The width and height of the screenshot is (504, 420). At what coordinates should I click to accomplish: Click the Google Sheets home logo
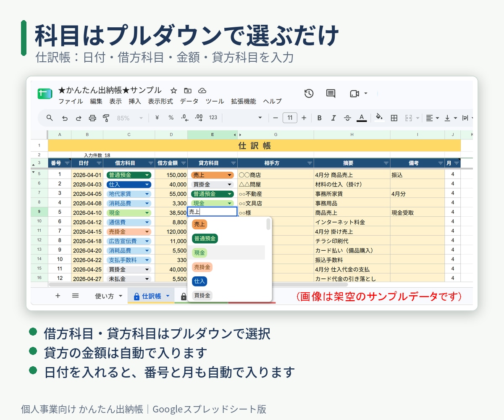tap(45, 93)
